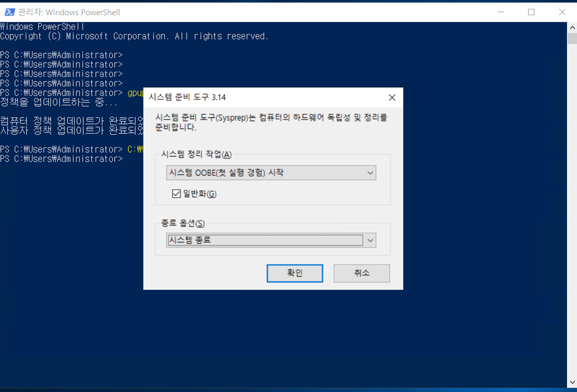Click the last PS C:\Users\Administrator> prompt line
This screenshot has height=392, width=577.
click(61, 159)
